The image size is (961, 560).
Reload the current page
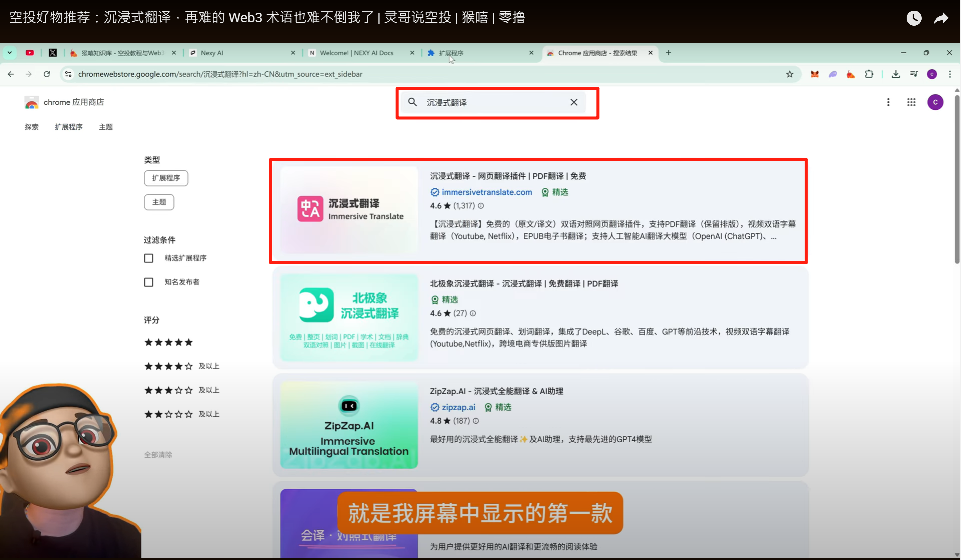click(x=47, y=74)
